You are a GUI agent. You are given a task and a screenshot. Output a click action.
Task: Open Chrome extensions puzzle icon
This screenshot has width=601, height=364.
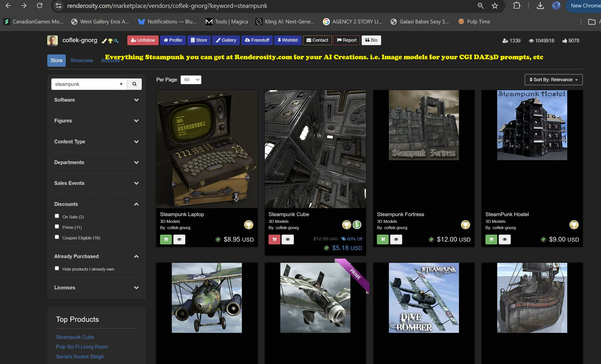[517, 6]
